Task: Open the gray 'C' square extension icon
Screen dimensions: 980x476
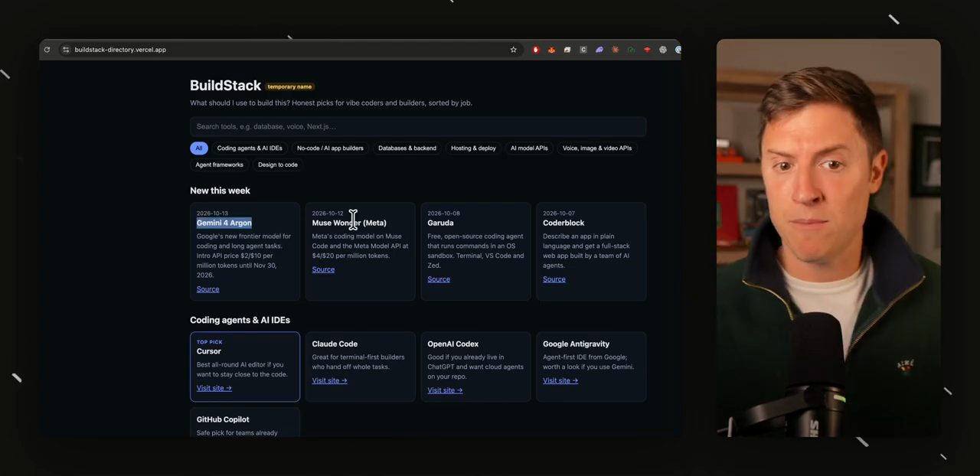Action: 583,50
